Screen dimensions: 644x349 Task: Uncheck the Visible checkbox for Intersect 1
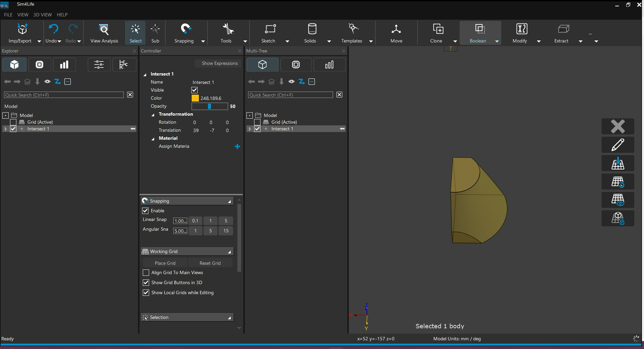(x=194, y=90)
